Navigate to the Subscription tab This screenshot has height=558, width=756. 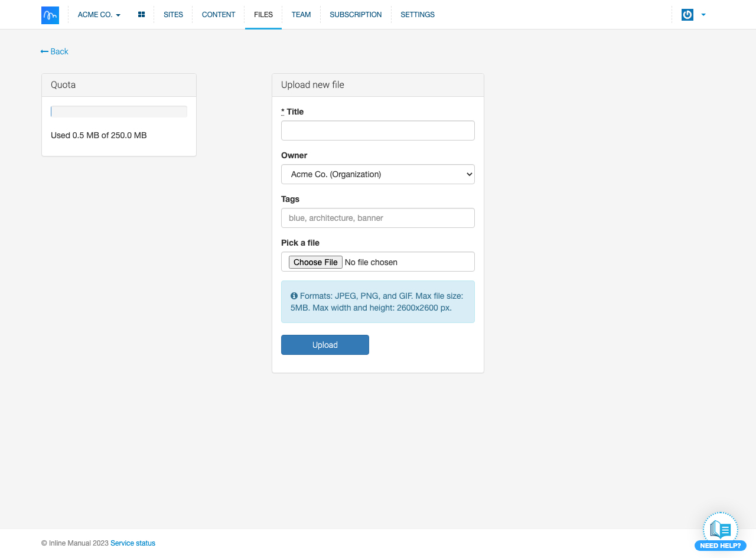point(356,15)
